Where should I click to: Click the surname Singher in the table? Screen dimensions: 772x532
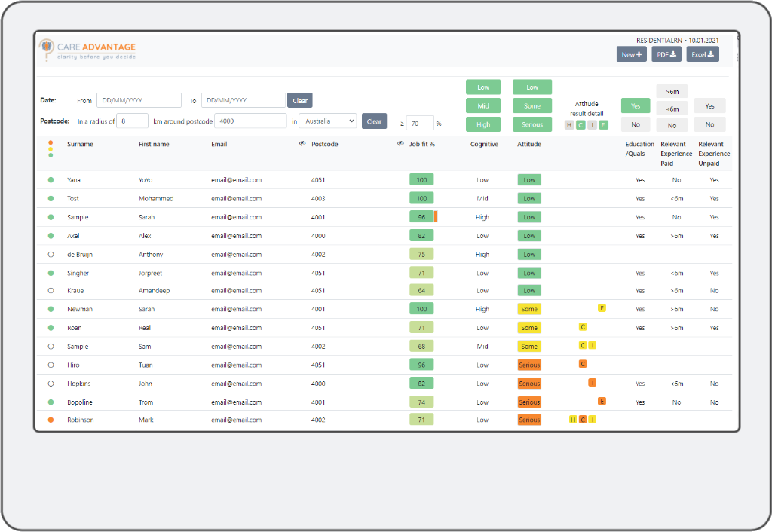click(78, 273)
